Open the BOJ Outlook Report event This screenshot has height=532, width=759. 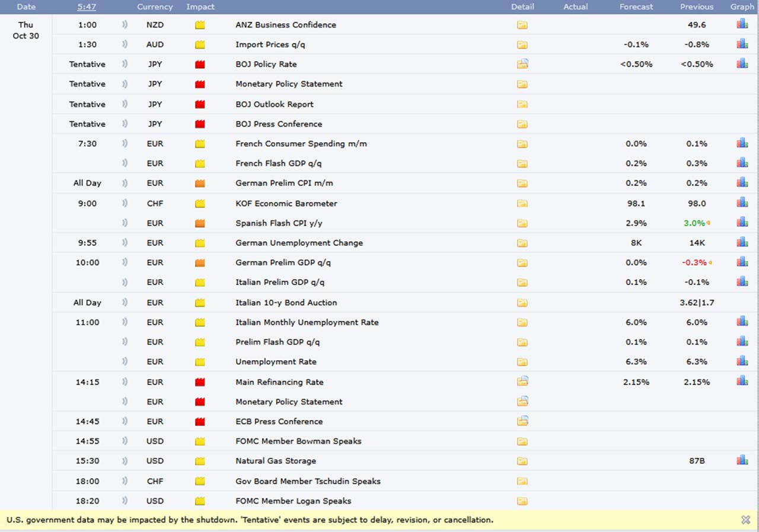(x=274, y=104)
